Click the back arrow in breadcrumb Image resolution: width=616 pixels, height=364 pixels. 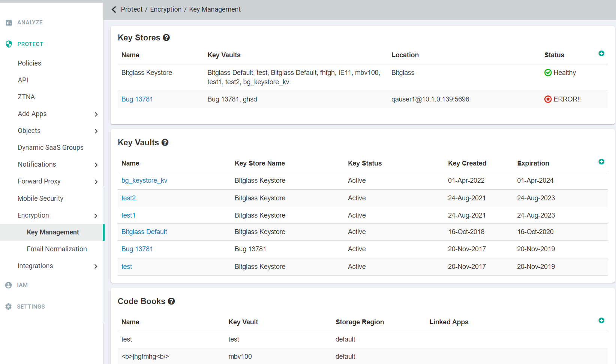pos(114,9)
